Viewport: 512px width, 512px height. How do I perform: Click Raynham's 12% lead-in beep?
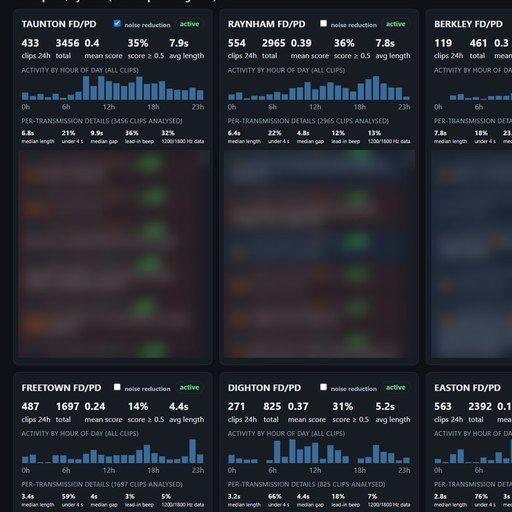point(338,133)
